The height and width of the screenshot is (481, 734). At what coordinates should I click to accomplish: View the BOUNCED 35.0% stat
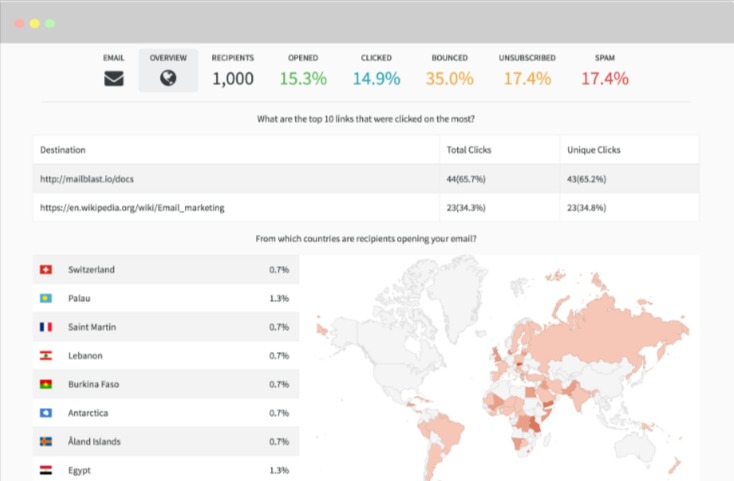point(449,71)
